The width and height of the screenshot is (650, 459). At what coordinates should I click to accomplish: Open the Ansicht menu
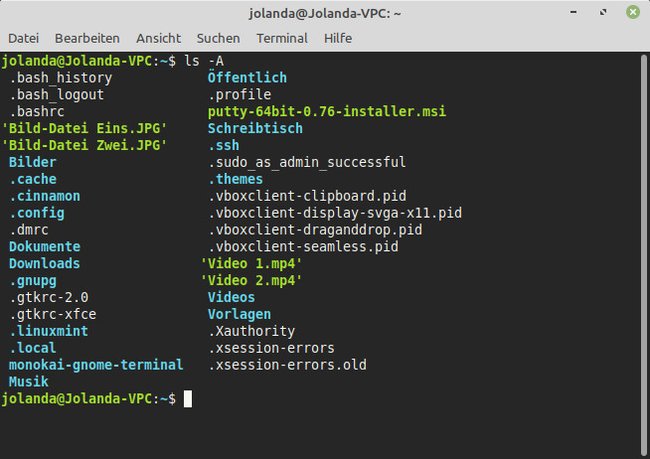point(158,38)
